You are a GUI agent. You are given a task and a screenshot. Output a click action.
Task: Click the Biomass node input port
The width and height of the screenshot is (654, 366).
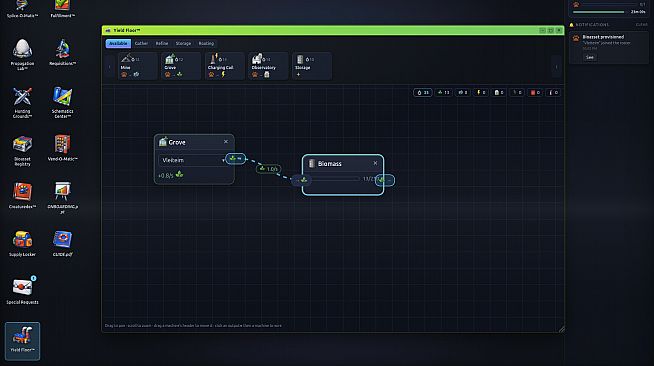pyautogui.click(x=301, y=180)
